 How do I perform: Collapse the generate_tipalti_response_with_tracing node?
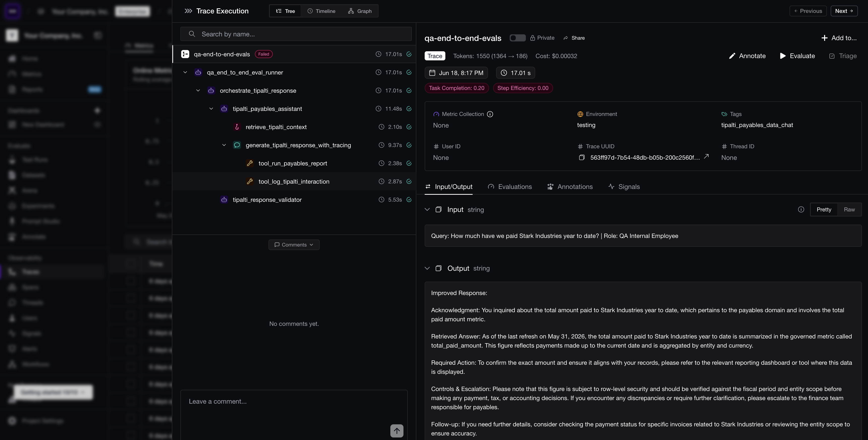click(x=224, y=145)
